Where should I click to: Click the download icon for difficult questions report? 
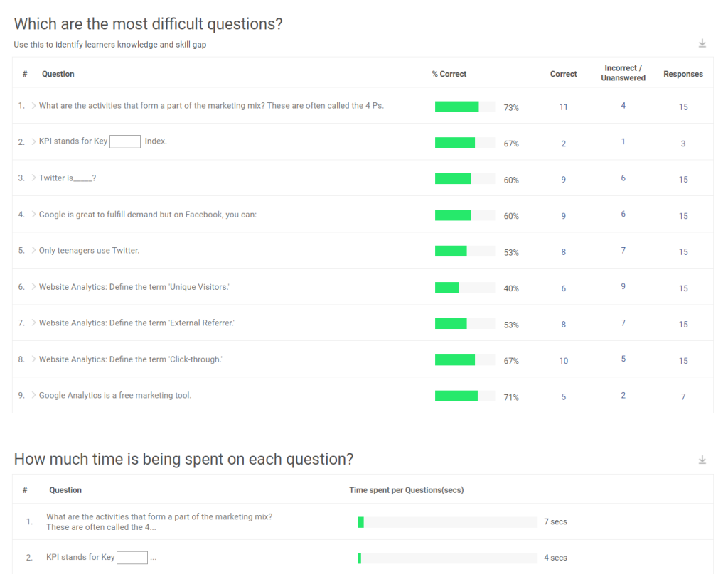click(x=702, y=43)
